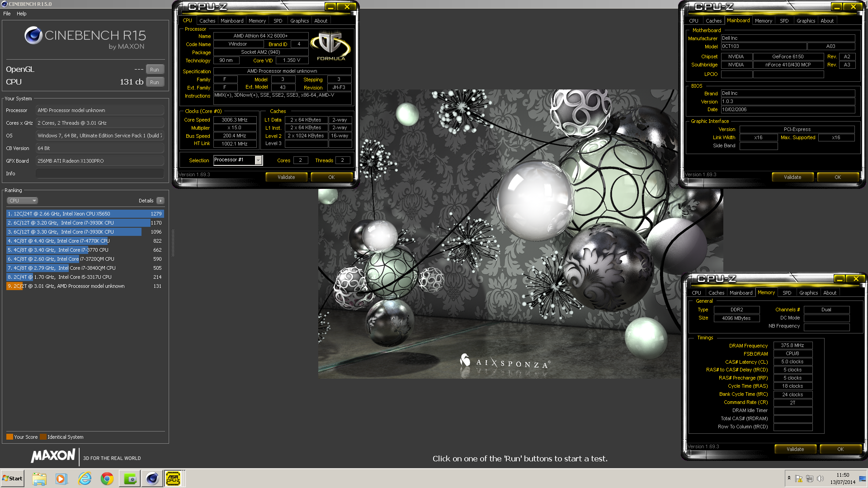This screenshot has width=868, height=488.
Task: Open Windows Explorer from the taskbar
Action: [x=39, y=479]
